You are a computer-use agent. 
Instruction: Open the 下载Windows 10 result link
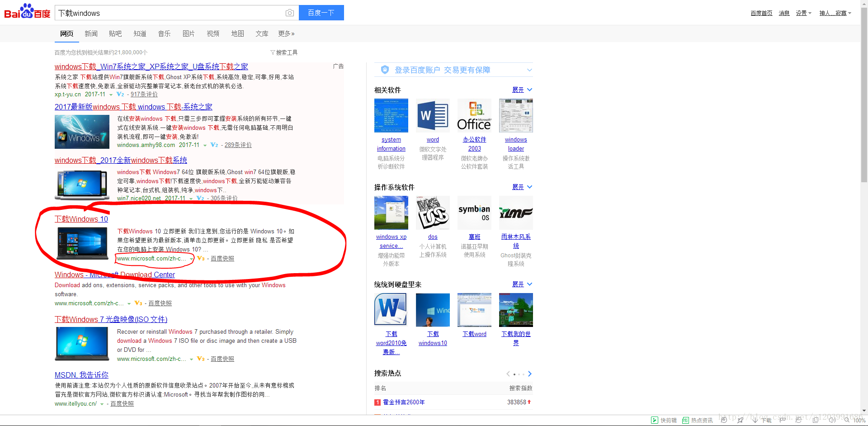click(81, 219)
